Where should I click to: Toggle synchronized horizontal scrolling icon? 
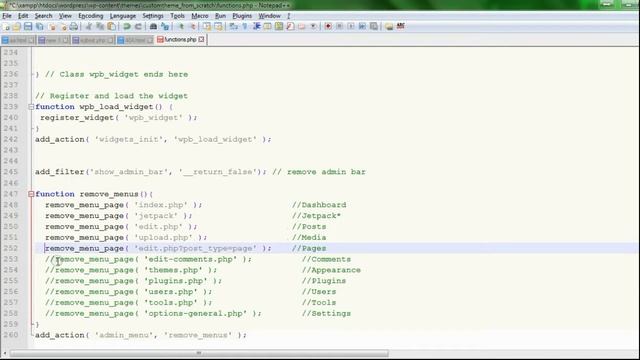pyautogui.click(x=218, y=27)
